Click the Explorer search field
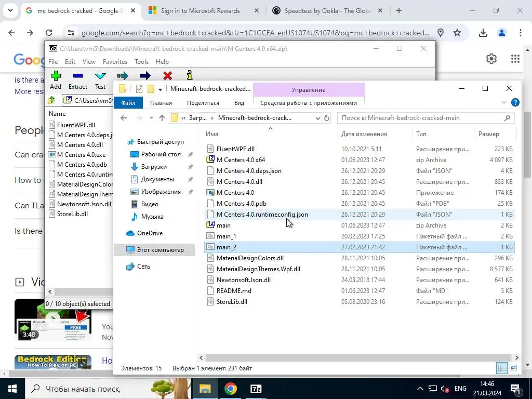The height and width of the screenshot is (399, 532). click(x=426, y=118)
